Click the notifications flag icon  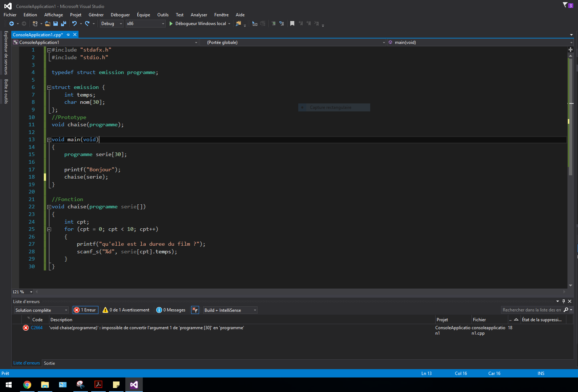[565, 5]
